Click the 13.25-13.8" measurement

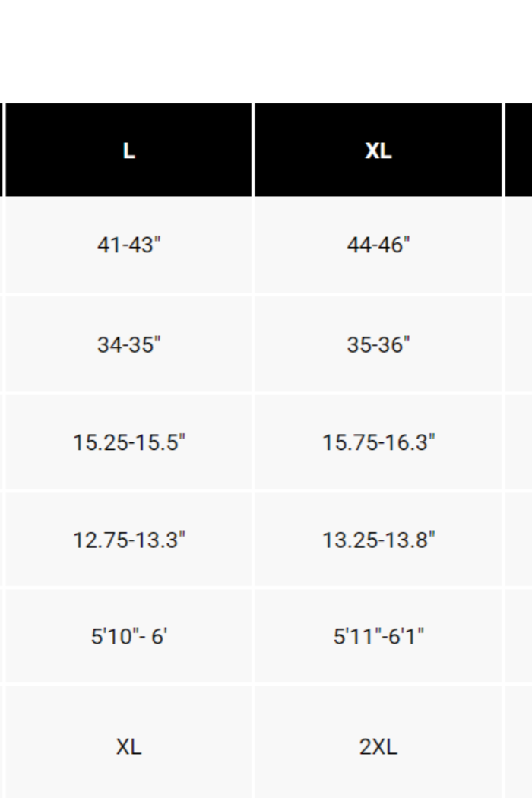click(378, 540)
